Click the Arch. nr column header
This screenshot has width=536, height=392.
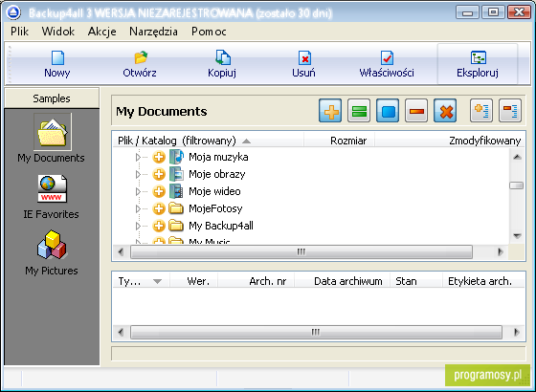point(257,281)
